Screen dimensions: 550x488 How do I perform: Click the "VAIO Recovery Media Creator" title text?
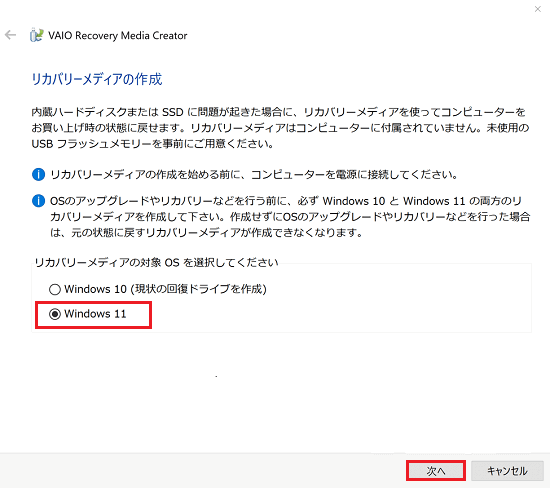click(x=118, y=35)
